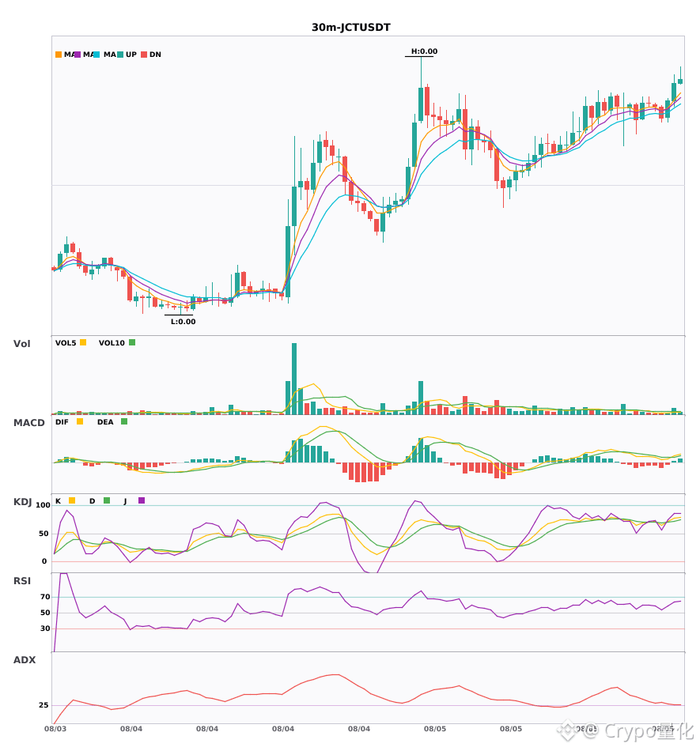Image resolution: width=700 pixels, height=751 pixels.
Task: Click the ADX panel label
Action: pyautogui.click(x=25, y=660)
